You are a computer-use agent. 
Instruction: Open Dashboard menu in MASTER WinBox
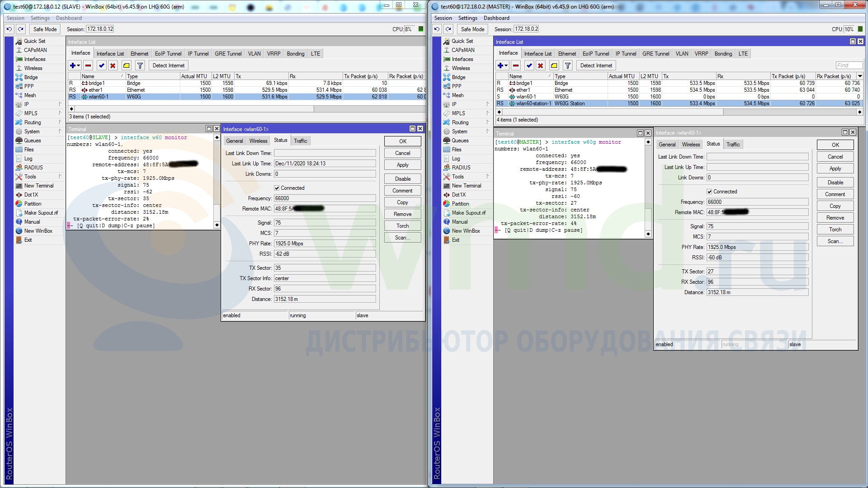pyautogui.click(x=496, y=18)
